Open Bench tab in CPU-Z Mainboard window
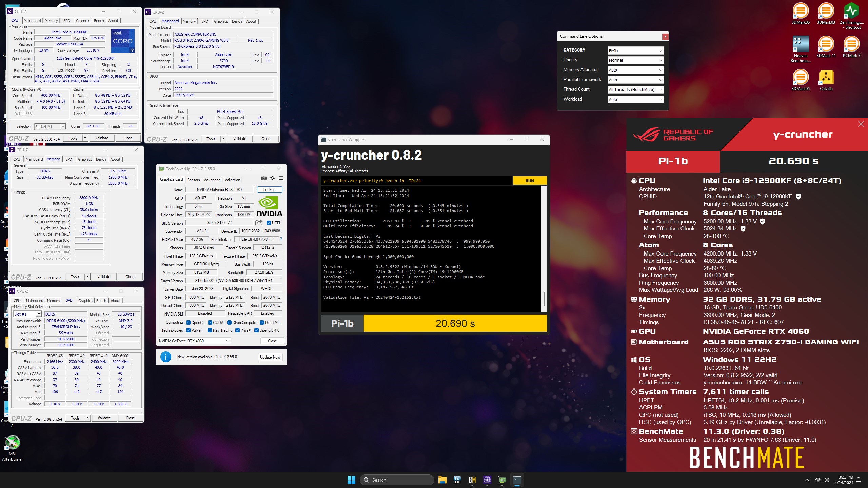 (x=237, y=21)
